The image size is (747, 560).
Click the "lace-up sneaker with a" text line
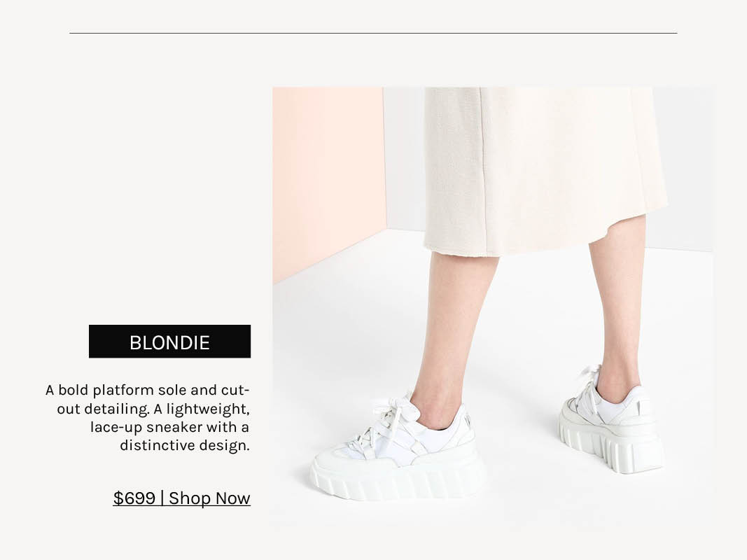(x=169, y=427)
